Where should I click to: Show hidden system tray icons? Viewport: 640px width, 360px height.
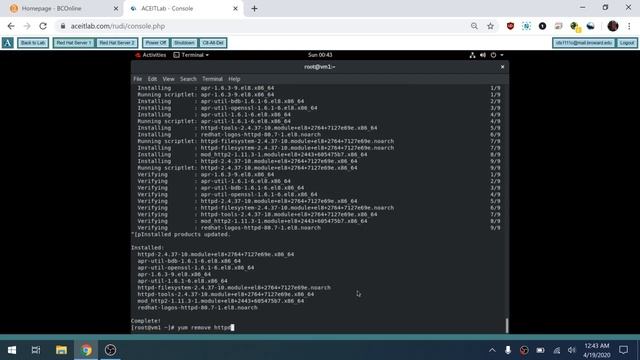[x=492, y=350]
